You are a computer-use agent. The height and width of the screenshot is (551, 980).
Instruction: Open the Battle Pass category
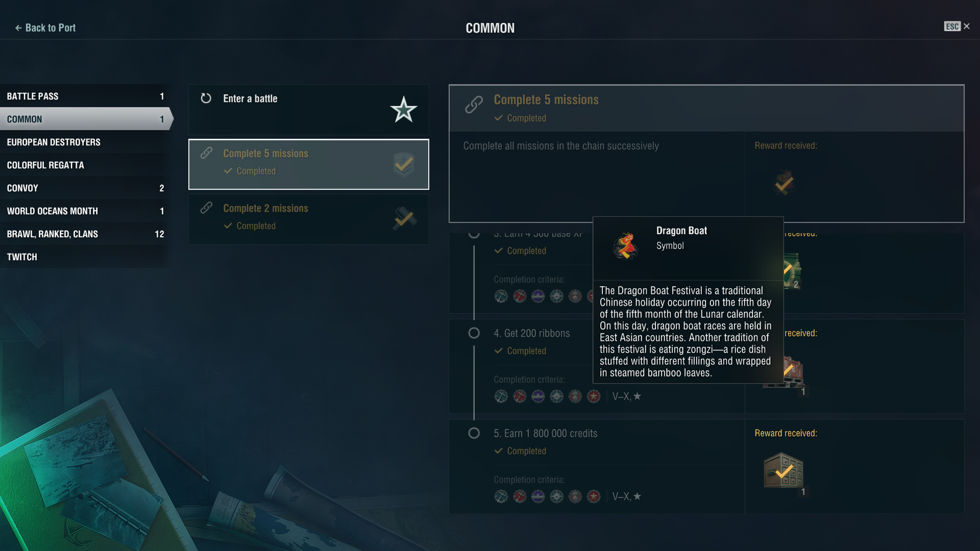[x=84, y=96]
